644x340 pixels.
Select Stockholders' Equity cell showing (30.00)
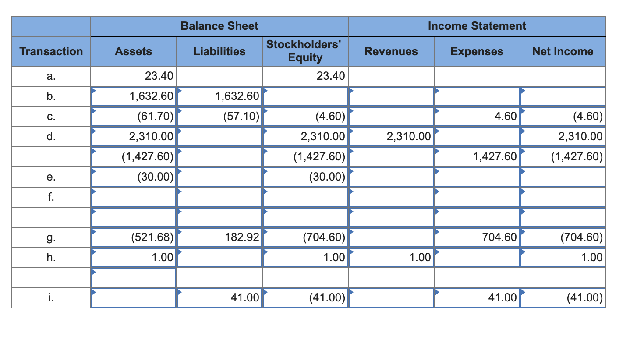coord(305,177)
